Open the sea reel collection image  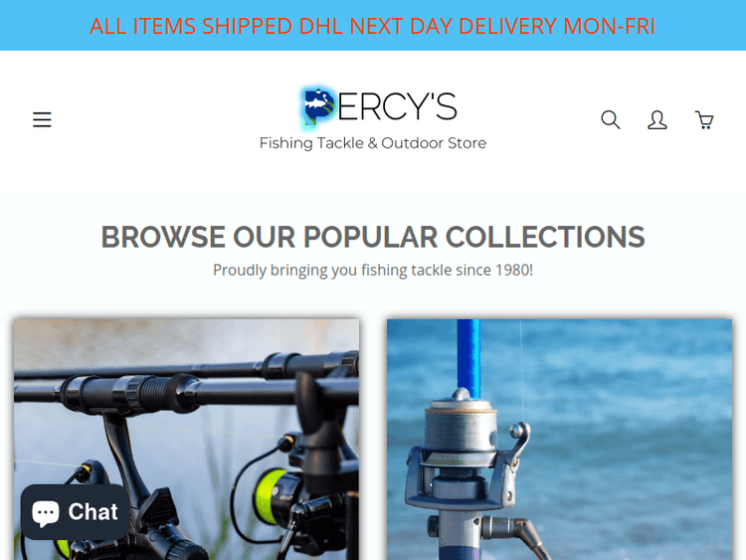(x=559, y=440)
